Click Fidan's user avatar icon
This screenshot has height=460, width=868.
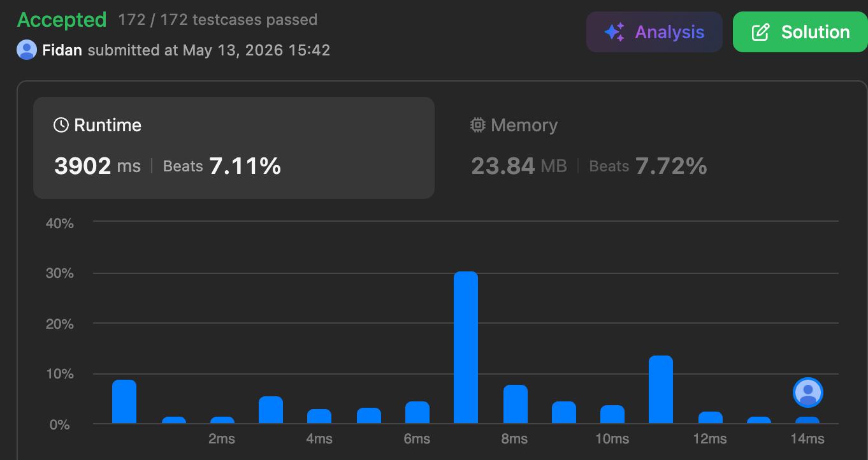click(27, 50)
